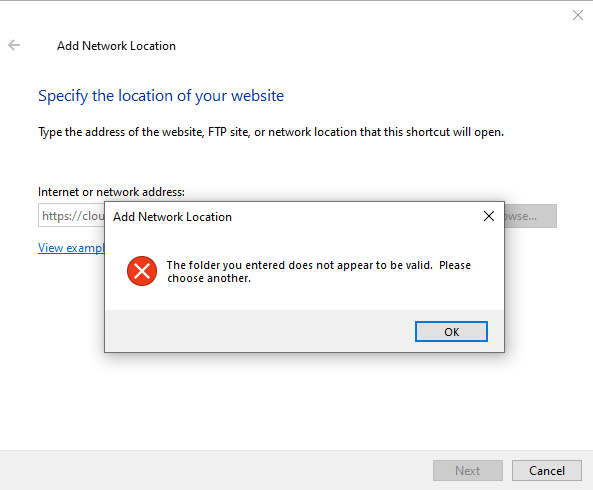Click the partially hidden Browse button
This screenshot has width=593, height=490.
(531, 216)
